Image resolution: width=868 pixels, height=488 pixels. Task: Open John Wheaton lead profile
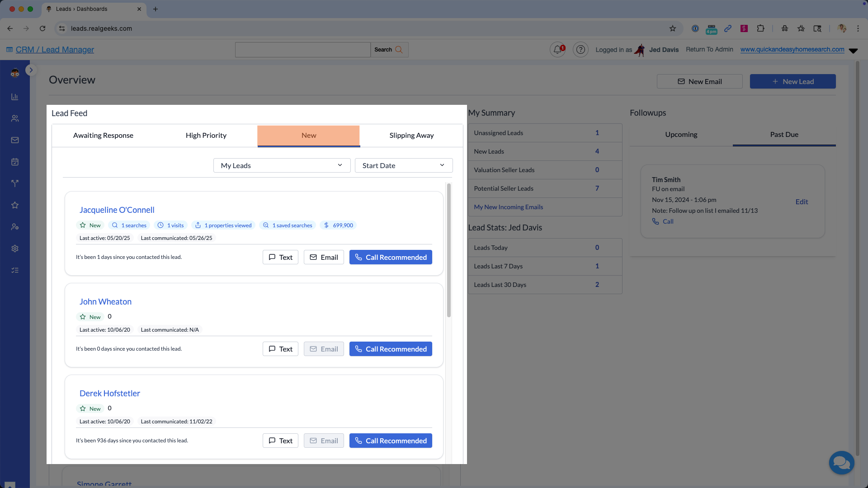[x=105, y=301]
